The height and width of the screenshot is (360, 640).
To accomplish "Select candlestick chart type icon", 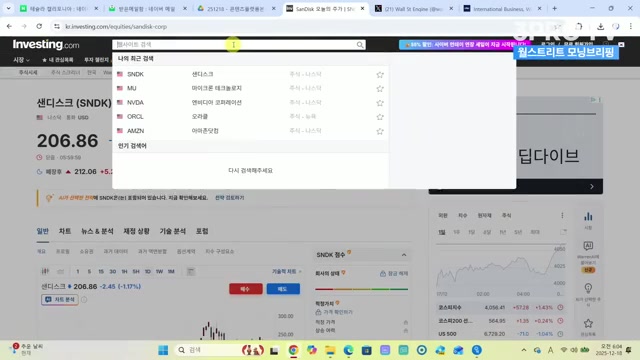I will tap(45, 271).
